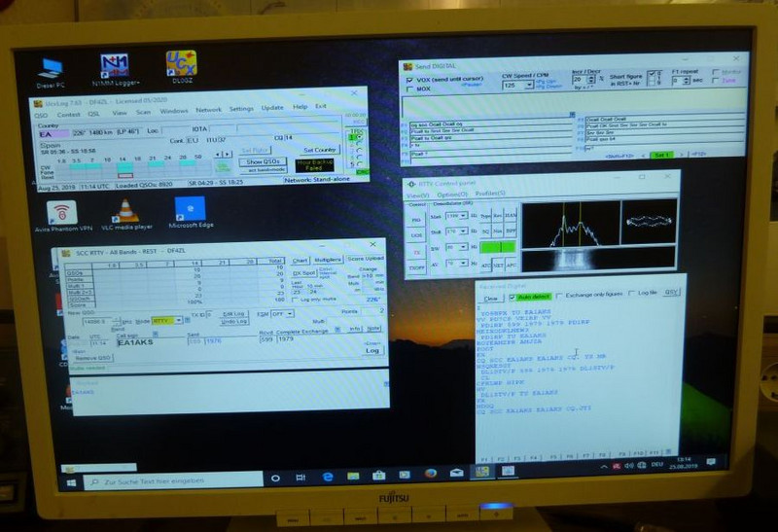778x532 pixels.
Task: Click next band arrow in UcxLog
Action: click(x=228, y=155)
